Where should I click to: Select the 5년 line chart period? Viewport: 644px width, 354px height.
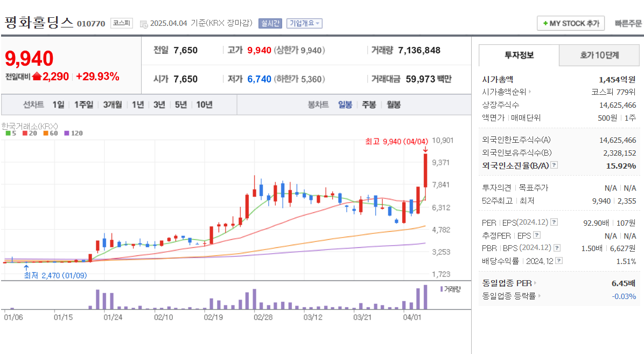click(181, 105)
